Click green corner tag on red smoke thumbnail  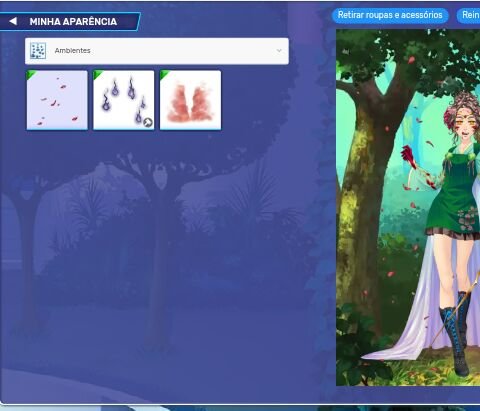pyautogui.click(x=164, y=75)
